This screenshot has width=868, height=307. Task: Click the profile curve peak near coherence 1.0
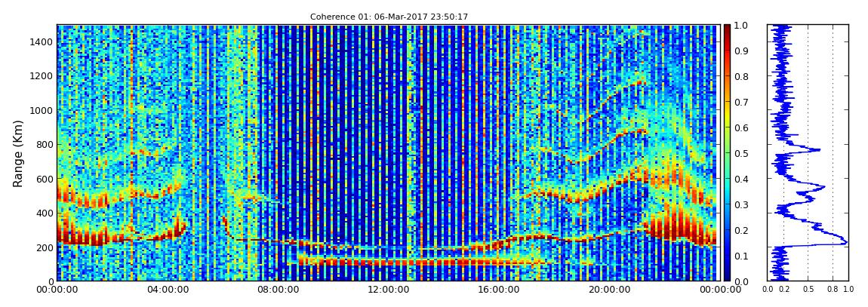point(845,241)
